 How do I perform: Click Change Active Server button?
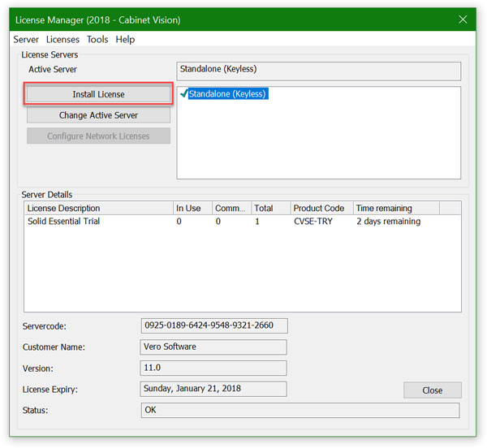pyautogui.click(x=98, y=115)
